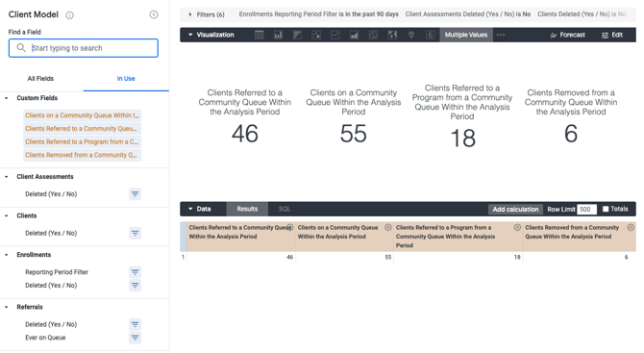Screen dimensions: 644x353
Task: Select the Single Value visualization icon
Action: click(430, 35)
